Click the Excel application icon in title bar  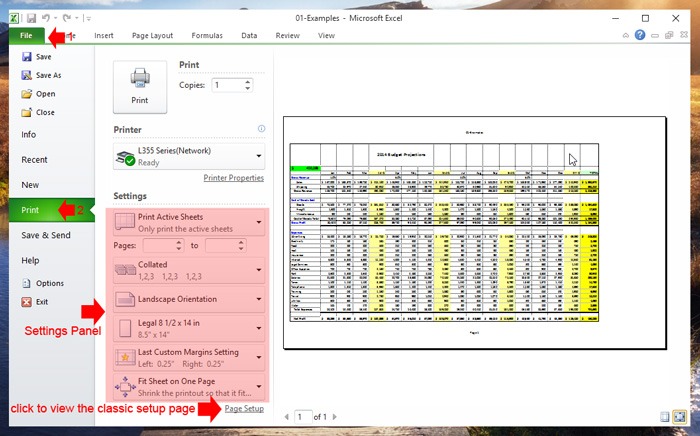(14, 18)
